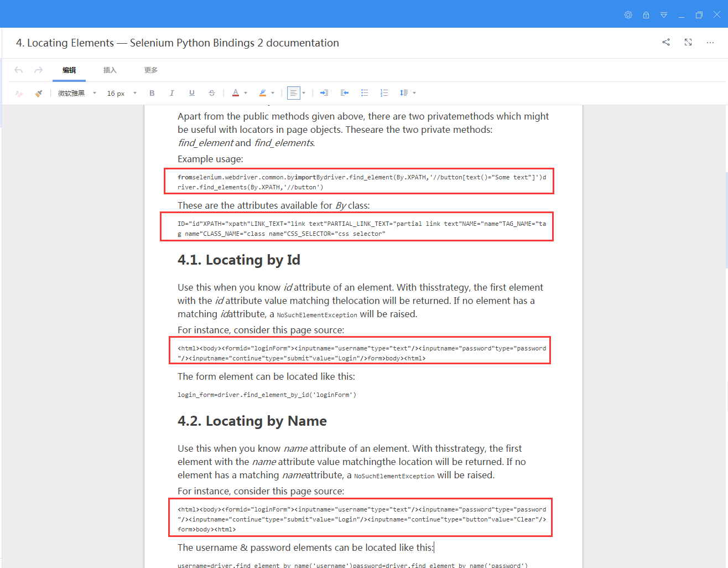
Task: Activate the format painter brush
Action: pos(38,93)
